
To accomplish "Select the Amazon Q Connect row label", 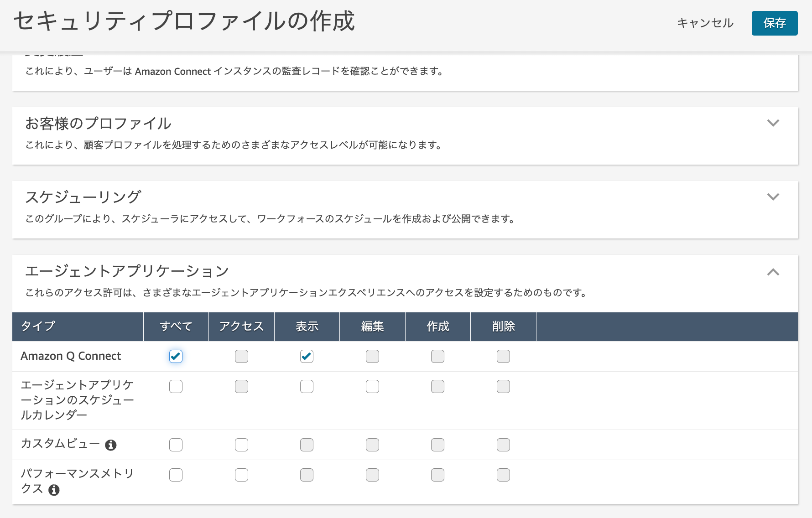I will tap(71, 356).
